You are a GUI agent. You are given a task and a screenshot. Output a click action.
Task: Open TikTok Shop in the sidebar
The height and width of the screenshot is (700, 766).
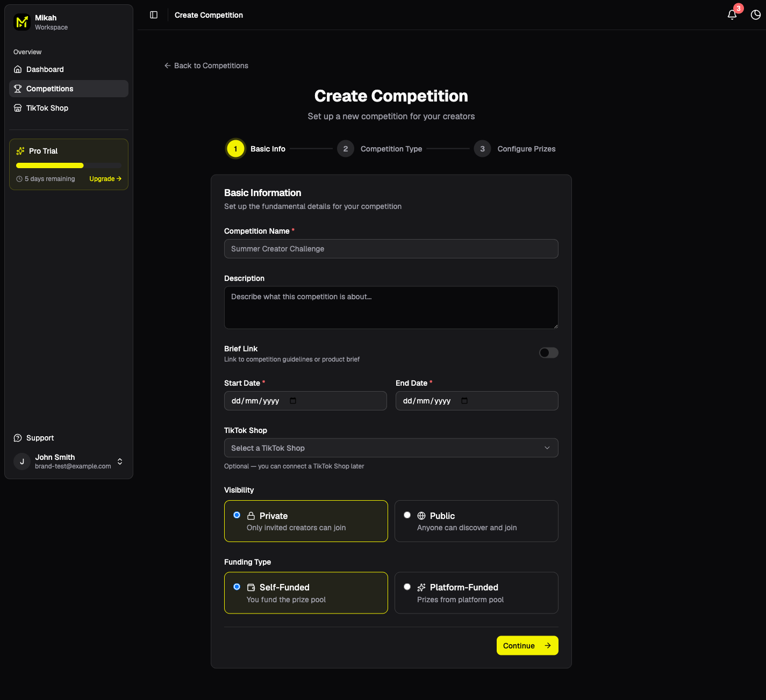[69, 108]
